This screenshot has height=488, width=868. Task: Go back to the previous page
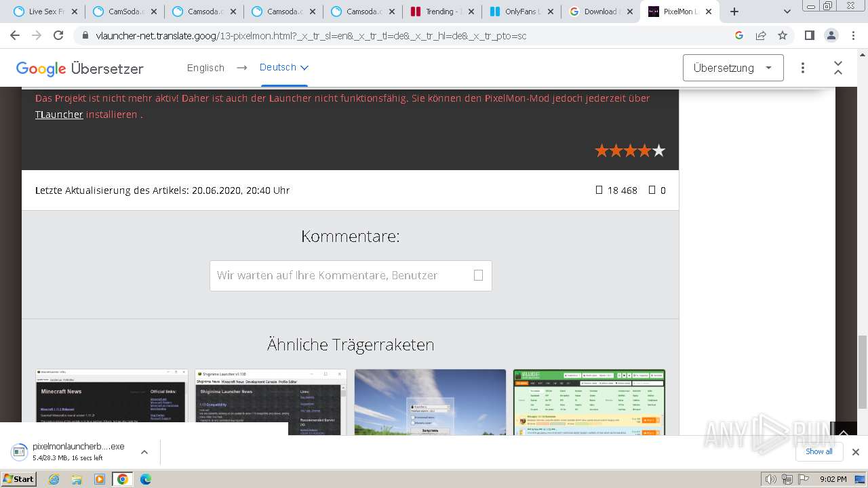[15, 36]
